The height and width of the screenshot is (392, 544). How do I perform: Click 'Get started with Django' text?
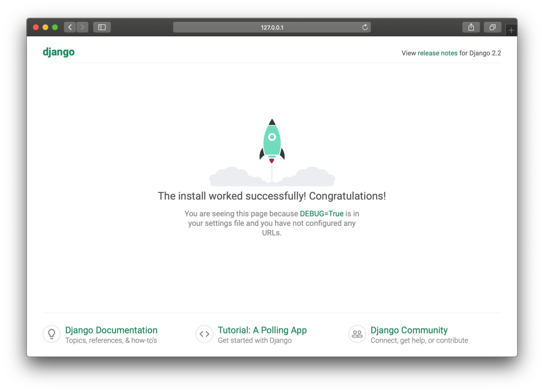(255, 340)
